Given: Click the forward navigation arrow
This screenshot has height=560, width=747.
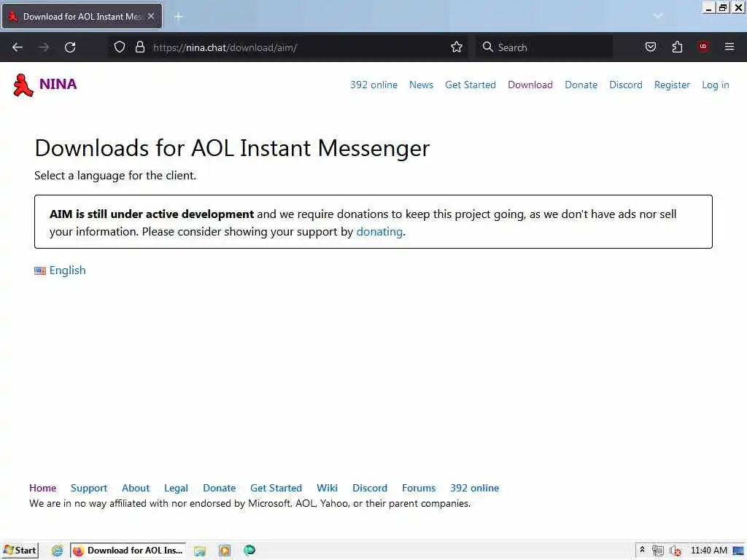Looking at the screenshot, I should pyautogui.click(x=44, y=47).
